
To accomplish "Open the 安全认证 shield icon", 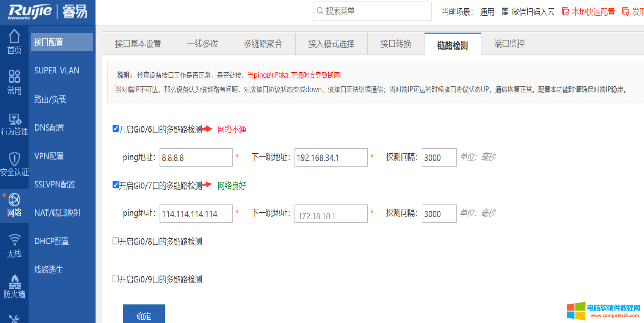I will 14,159.
